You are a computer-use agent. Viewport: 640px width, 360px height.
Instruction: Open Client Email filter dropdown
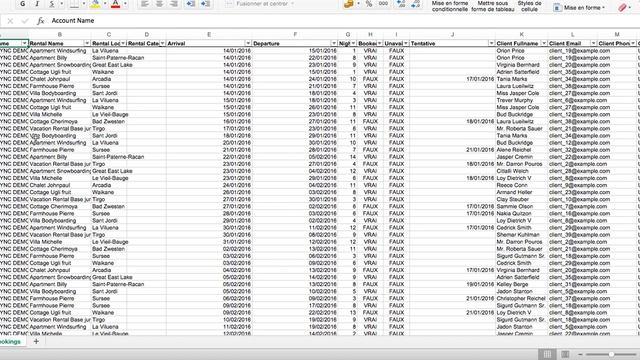pyautogui.click(x=593, y=43)
